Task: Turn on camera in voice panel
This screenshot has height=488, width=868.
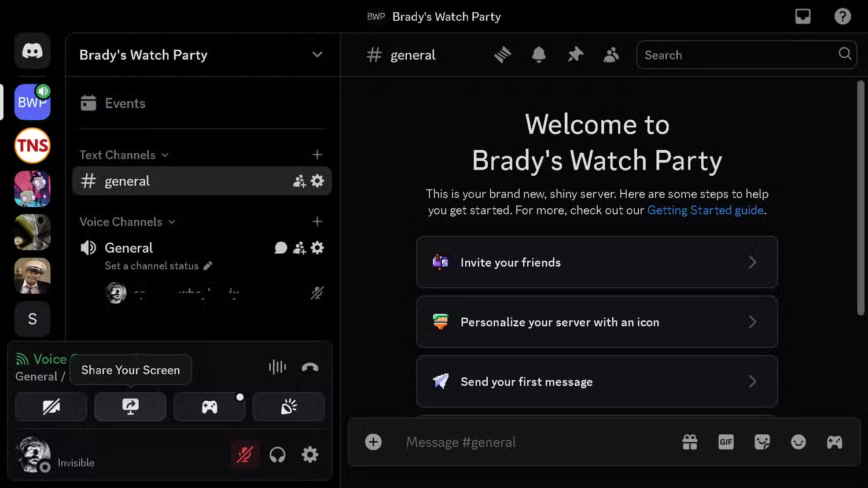Action: pos(51,406)
